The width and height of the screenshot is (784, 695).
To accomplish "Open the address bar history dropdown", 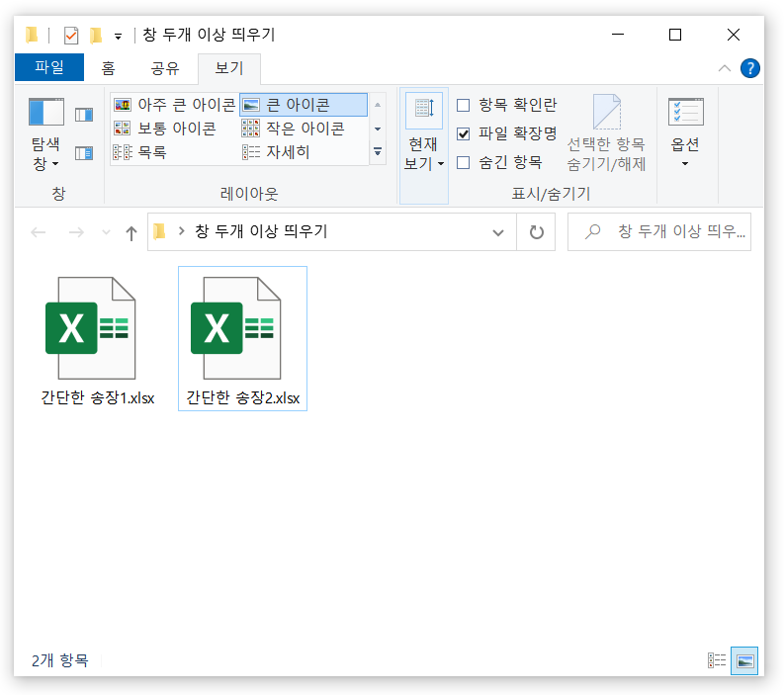I will coord(498,232).
